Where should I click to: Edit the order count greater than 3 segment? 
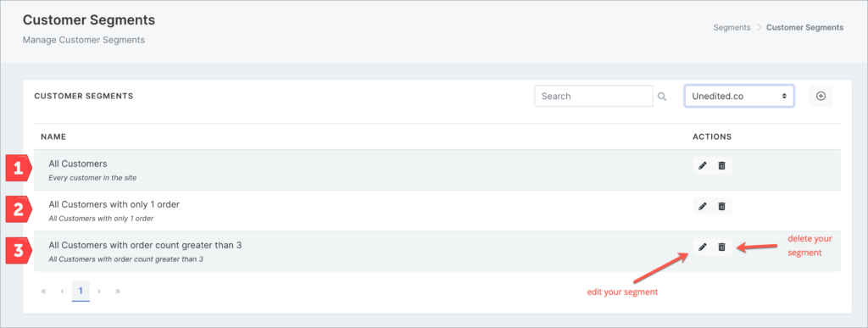703,247
